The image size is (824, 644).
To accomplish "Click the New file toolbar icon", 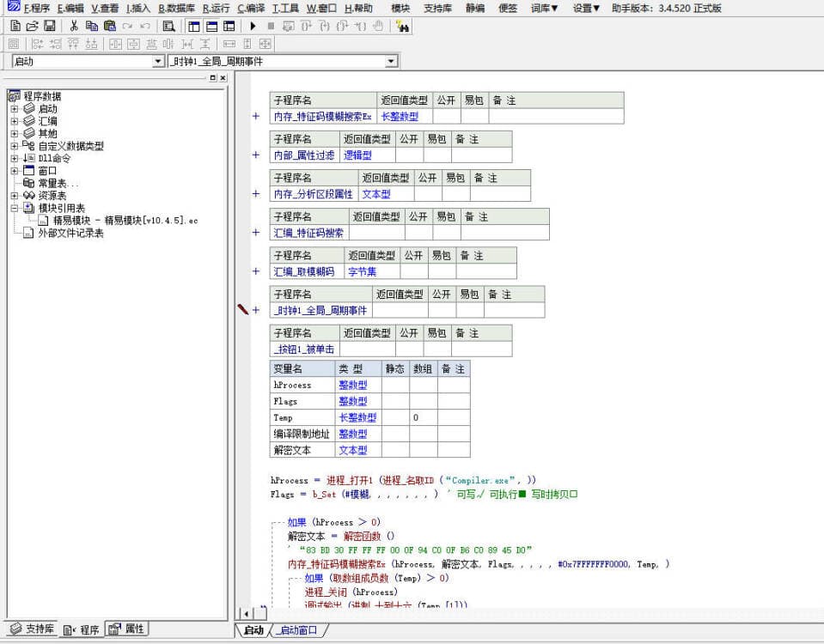I will 15,26.
